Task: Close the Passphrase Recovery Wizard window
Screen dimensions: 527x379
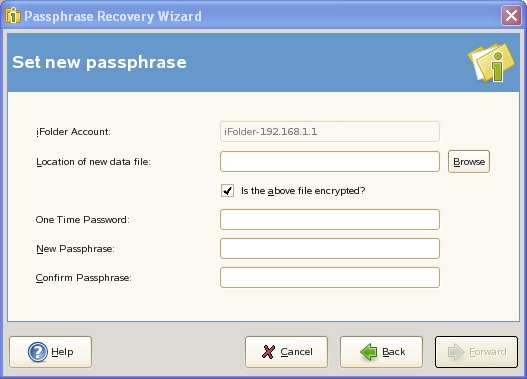Action: pos(511,15)
